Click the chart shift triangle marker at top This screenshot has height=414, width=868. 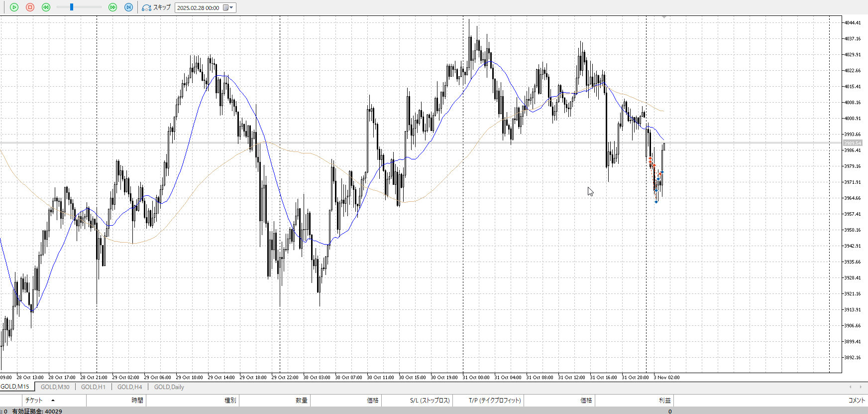[x=664, y=17]
